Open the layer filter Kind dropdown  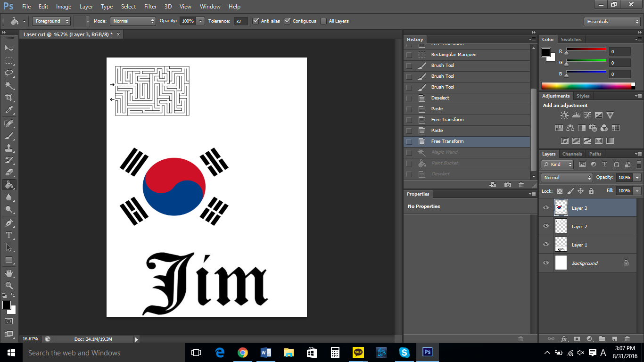[x=558, y=164]
